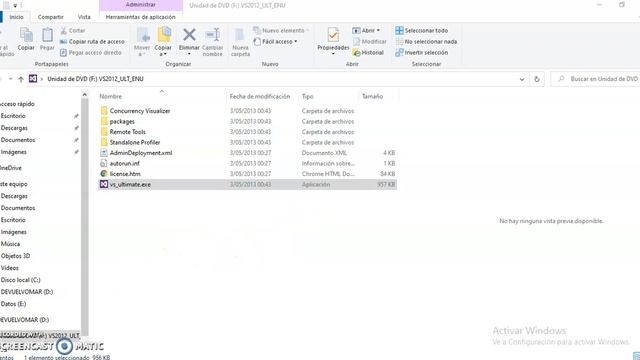Click the Eliminar X icon
The image size is (640, 360).
click(x=189, y=35)
